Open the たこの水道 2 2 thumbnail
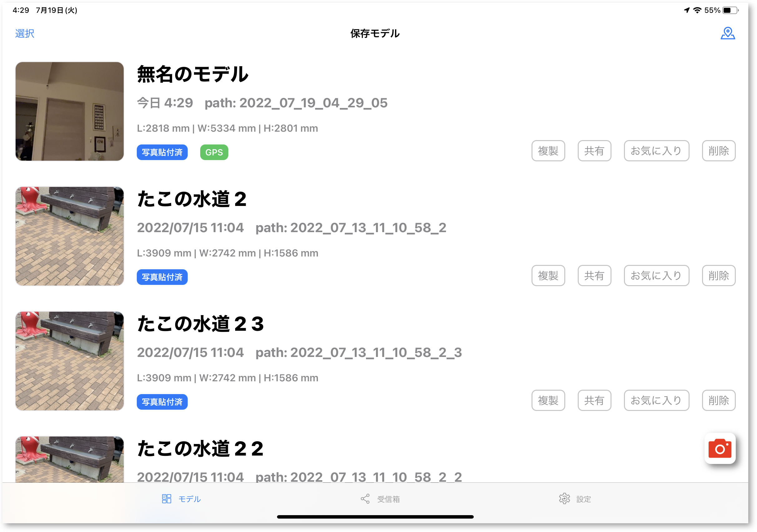Viewport: 757px width, 532px height. tap(70, 460)
